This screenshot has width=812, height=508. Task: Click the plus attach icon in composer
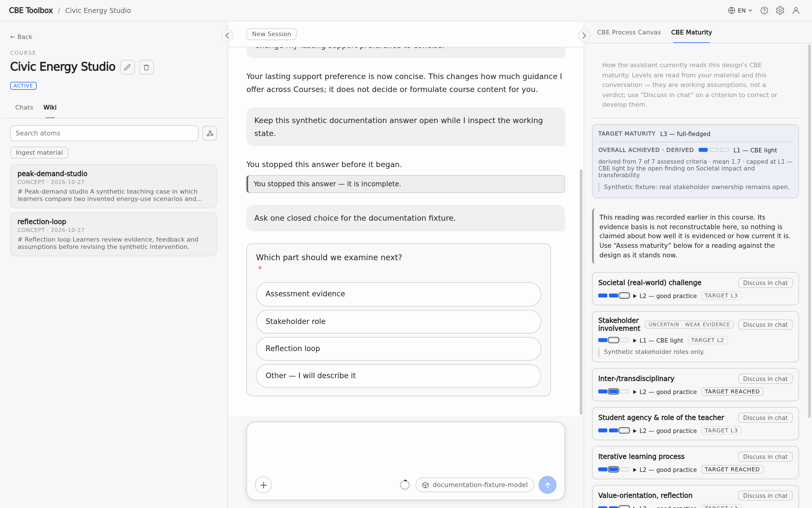point(263,485)
